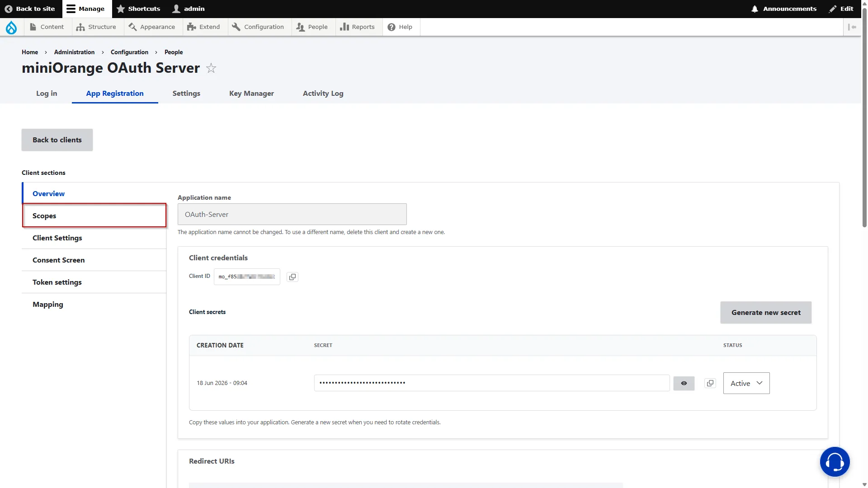Click the Drupal logo home icon

click(11, 27)
